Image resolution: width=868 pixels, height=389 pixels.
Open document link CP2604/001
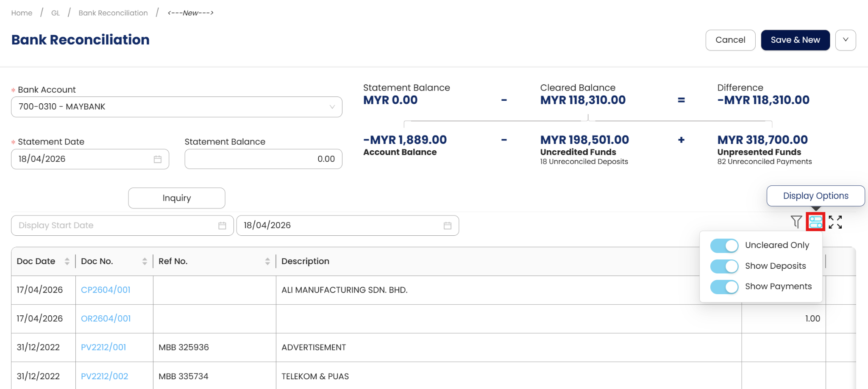click(106, 290)
